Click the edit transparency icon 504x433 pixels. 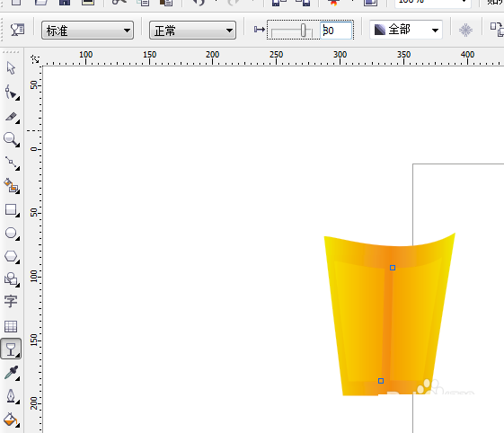[x=17, y=30]
